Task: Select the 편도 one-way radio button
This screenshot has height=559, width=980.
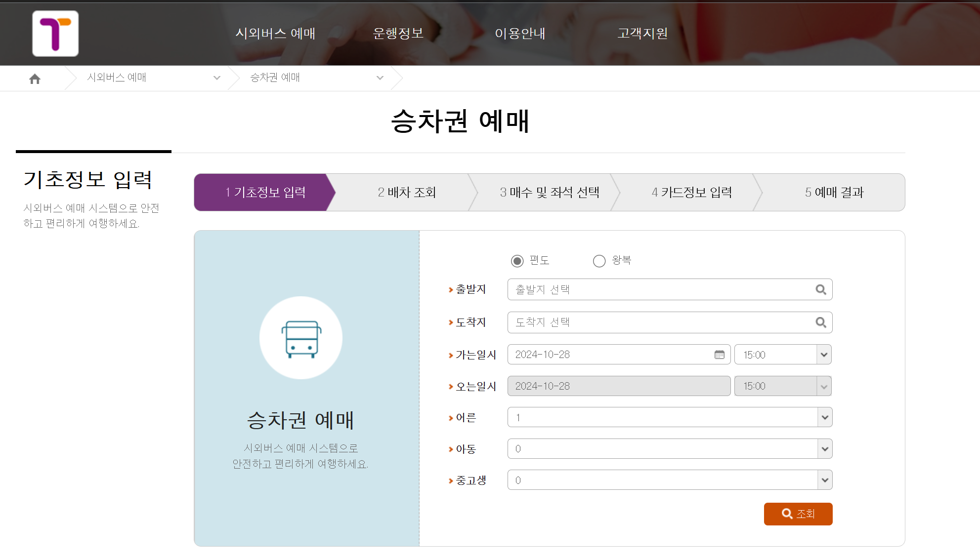Action: pos(517,261)
